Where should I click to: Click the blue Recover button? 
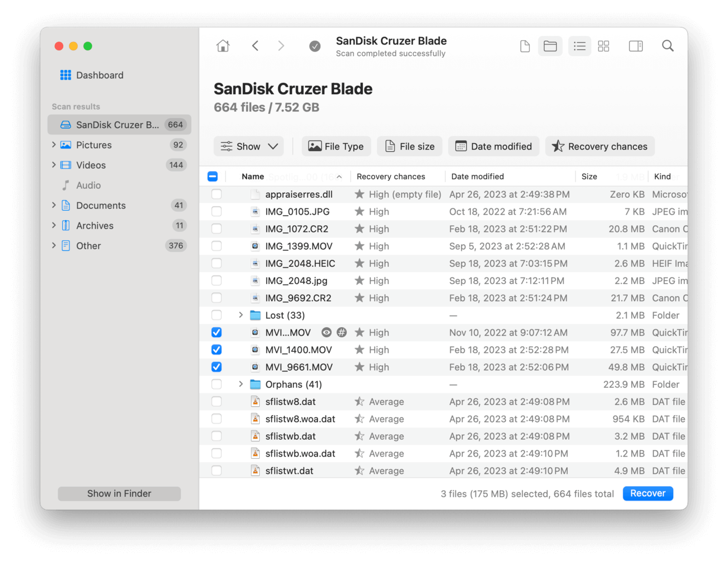(x=648, y=494)
